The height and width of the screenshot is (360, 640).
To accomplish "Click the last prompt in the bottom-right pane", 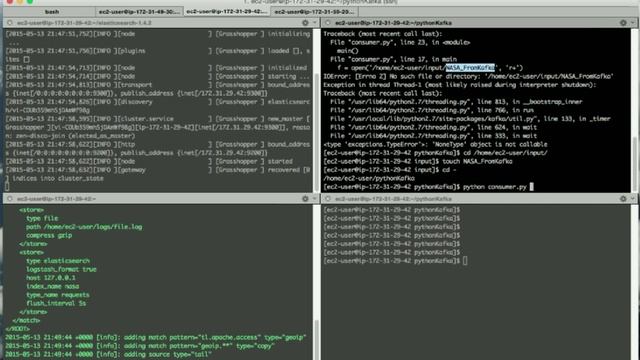I will coord(395,261).
